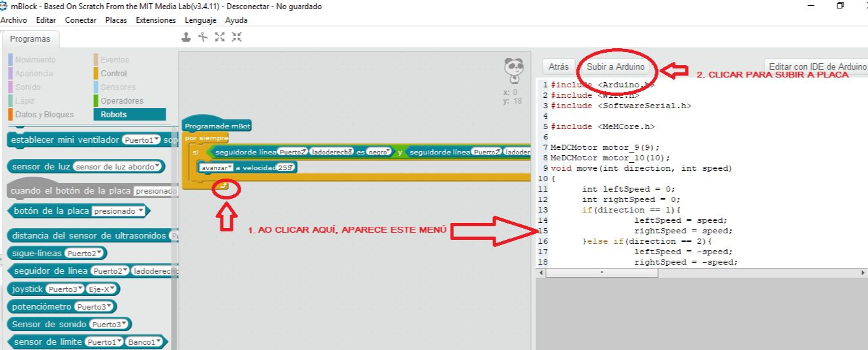Click the 255 speed input field
The height and width of the screenshot is (350, 868).
point(286,168)
